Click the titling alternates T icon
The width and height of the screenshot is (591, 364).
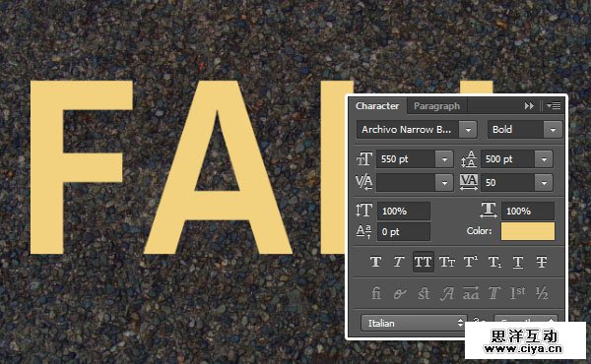click(494, 293)
